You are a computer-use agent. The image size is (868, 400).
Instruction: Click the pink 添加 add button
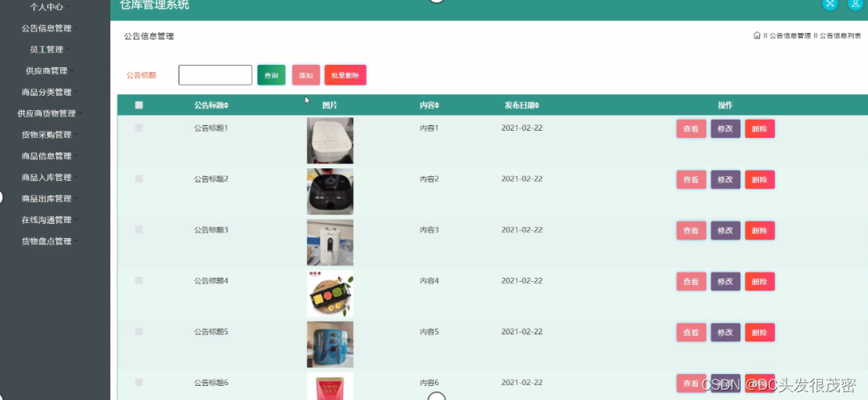click(306, 75)
